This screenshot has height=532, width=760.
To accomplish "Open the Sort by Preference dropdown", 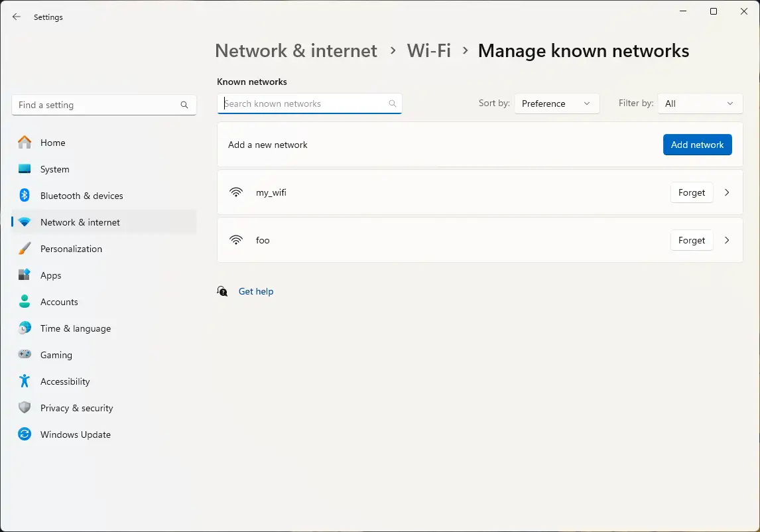I will [557, 103].
